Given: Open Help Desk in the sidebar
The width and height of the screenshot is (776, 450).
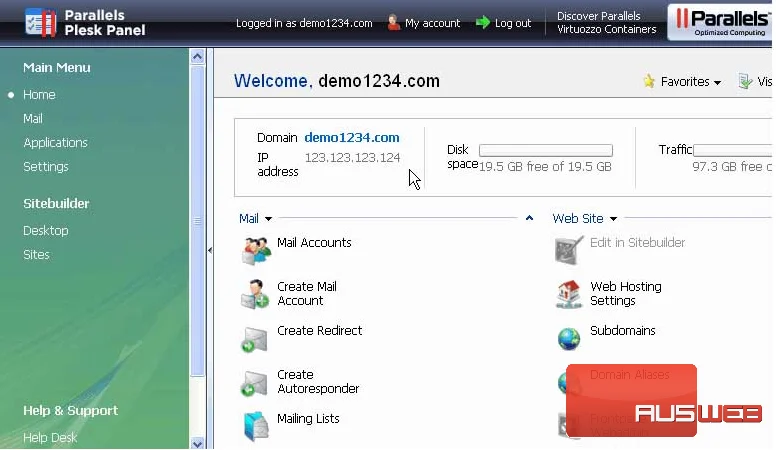Looking at the screenshot, I should (x=50, y=438).
